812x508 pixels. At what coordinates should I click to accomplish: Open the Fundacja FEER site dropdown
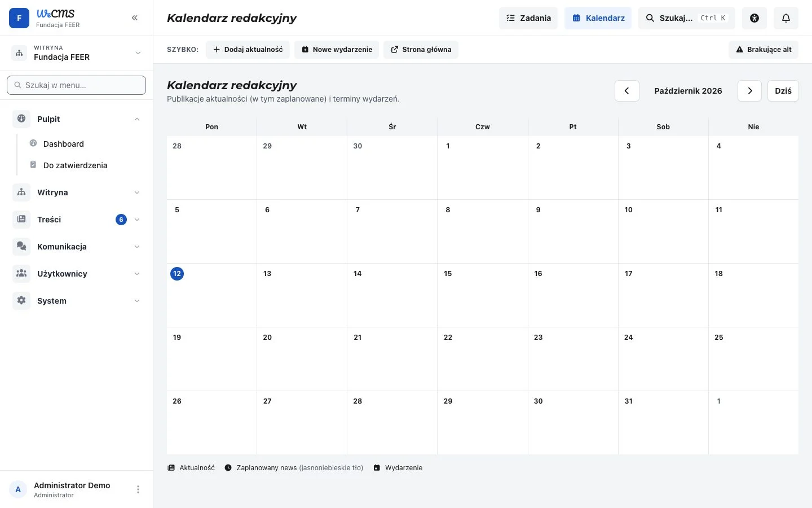76,53
